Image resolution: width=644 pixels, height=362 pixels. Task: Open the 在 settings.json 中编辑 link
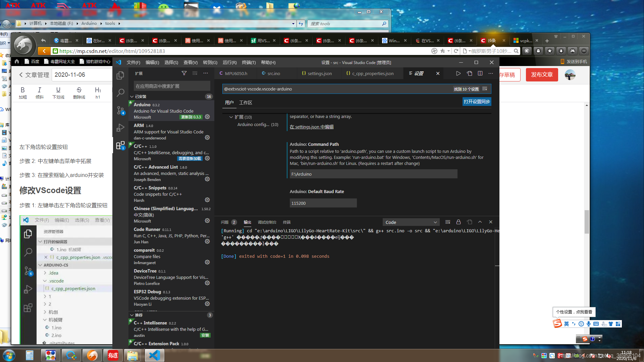coord(311,127)
